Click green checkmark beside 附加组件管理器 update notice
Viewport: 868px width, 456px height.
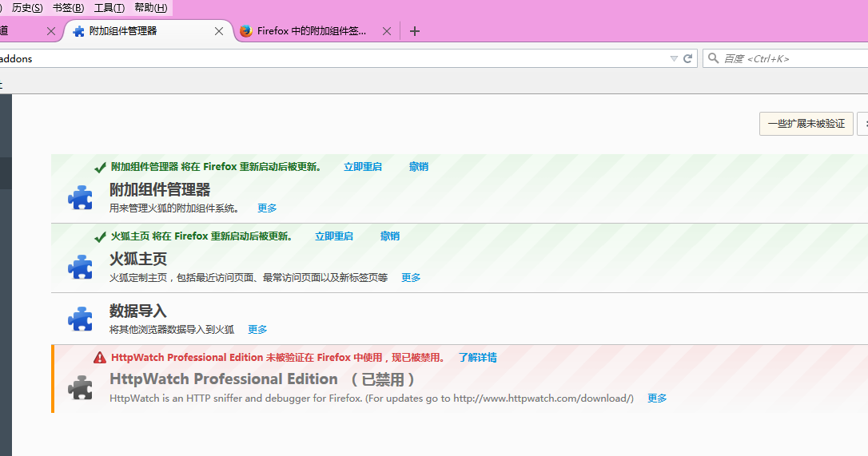click(100, 167)
